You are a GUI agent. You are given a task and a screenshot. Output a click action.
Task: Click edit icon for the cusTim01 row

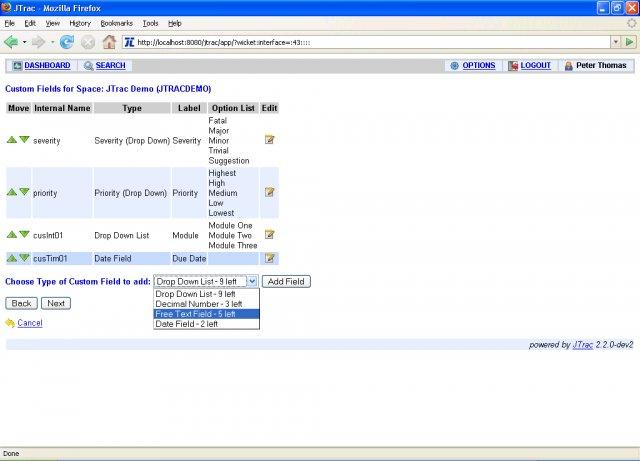pos(269,258)
